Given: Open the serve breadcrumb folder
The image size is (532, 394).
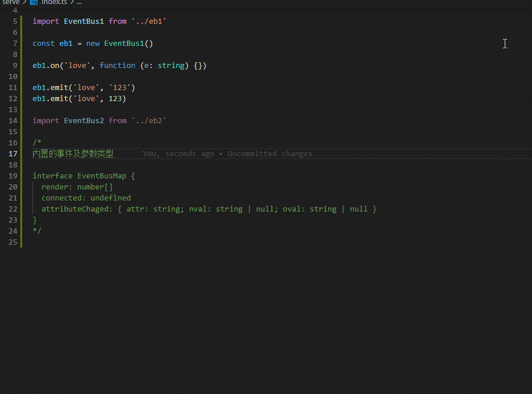Looking at the screenshot, I should (x=10, y=2).
